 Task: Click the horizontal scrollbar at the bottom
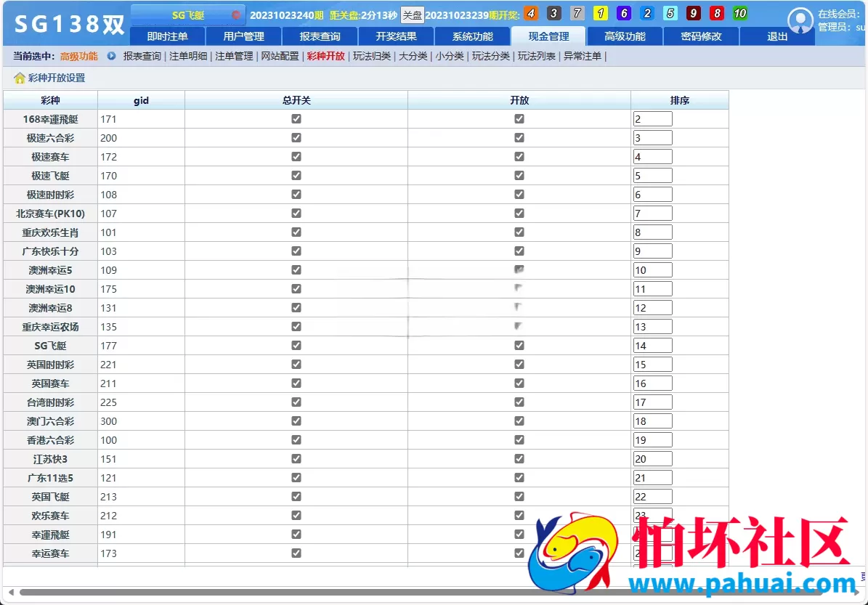pyautogui.click(x=422, y=592)
